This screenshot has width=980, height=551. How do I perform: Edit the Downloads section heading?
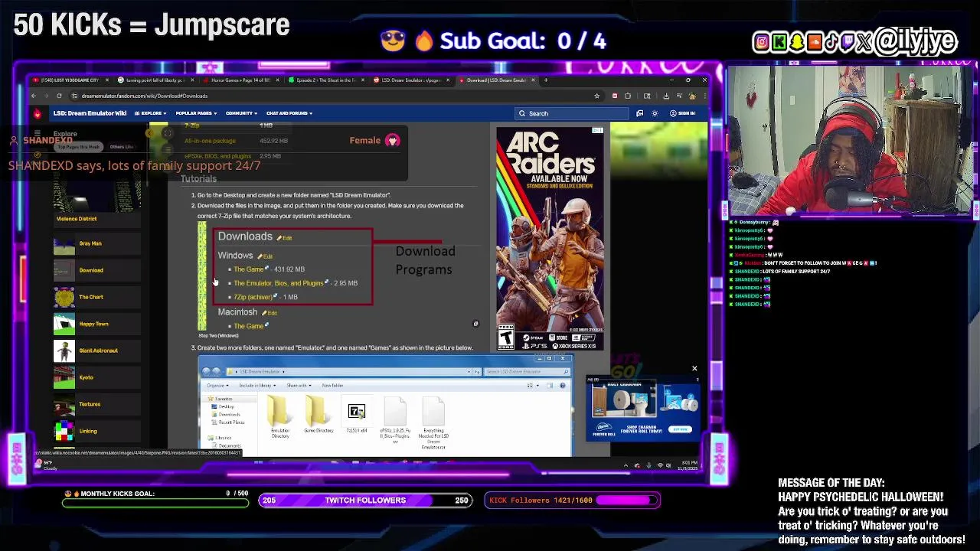click(x=284, y=238)
